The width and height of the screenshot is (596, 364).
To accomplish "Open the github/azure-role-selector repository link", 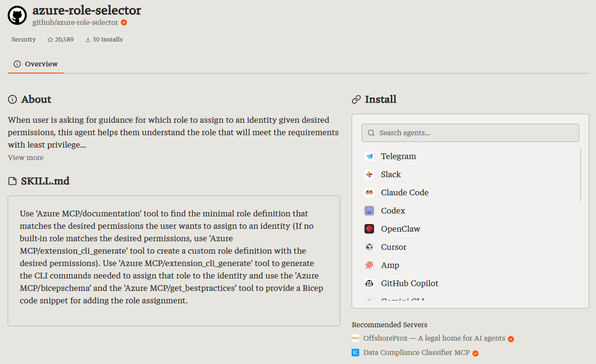I will tap(75, 22).
